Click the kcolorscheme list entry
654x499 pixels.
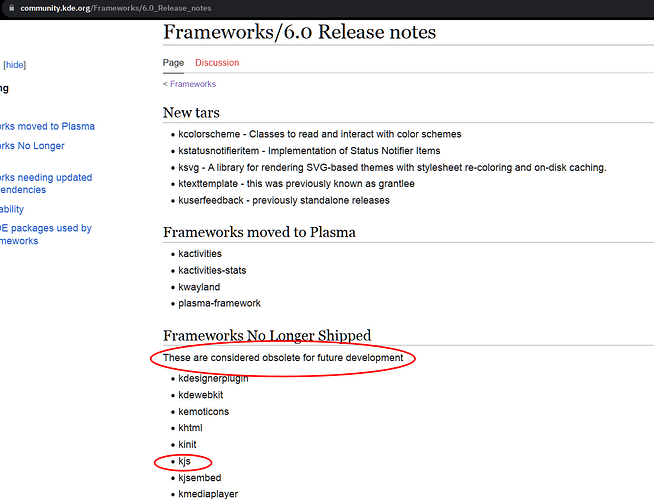coord(319,134)
